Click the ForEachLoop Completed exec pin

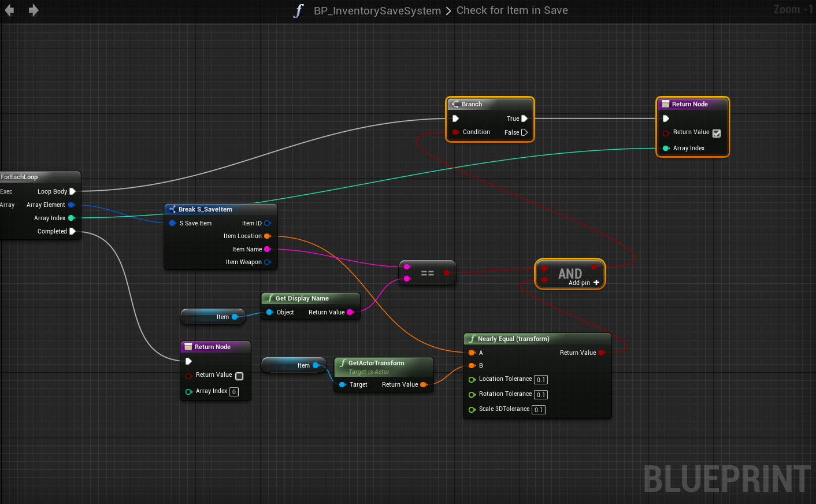[73, 231]
